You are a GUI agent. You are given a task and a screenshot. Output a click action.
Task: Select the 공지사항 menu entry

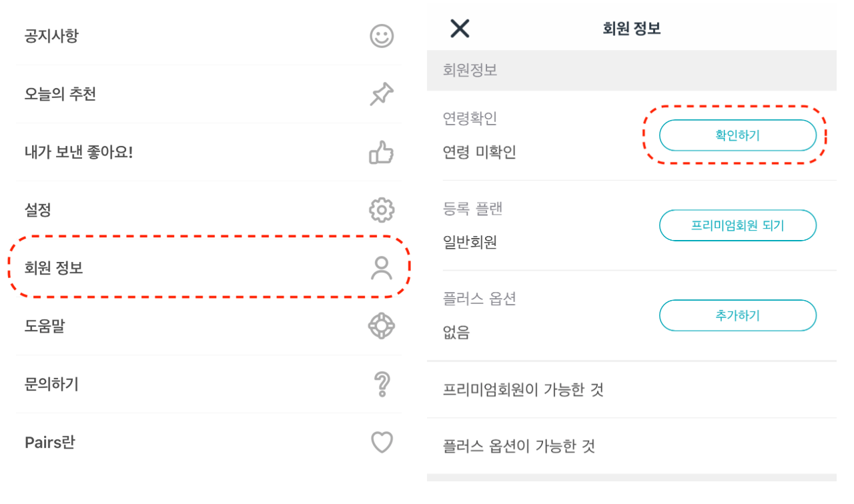[x=51, y=36]
